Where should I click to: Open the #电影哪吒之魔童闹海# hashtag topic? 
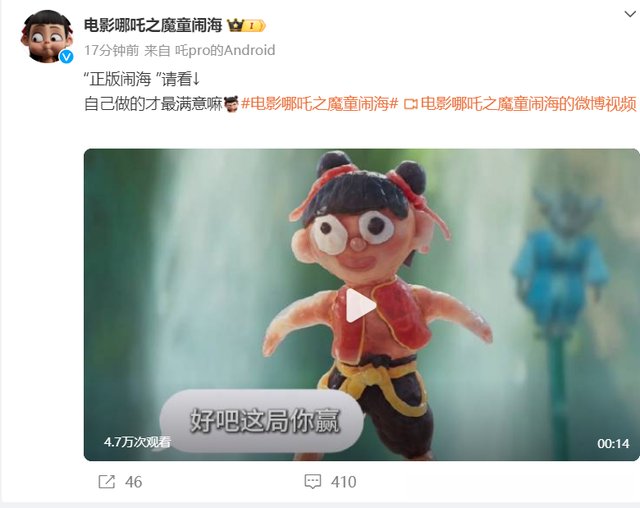[320, 104]
